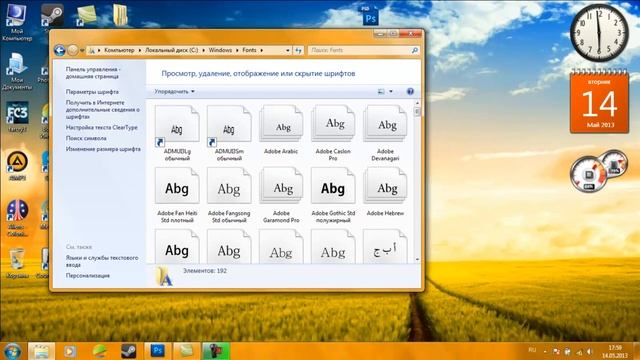The image size is (640, 360).
Task: Select the Arabic-script sample font icon
Action: tap(385, 246)
